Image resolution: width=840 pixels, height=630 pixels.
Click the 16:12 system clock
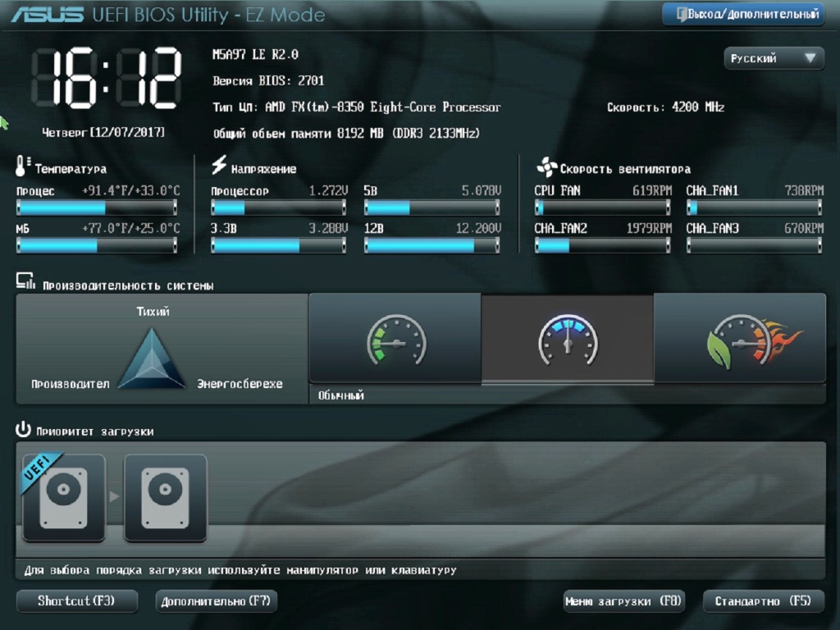point(107,79)
